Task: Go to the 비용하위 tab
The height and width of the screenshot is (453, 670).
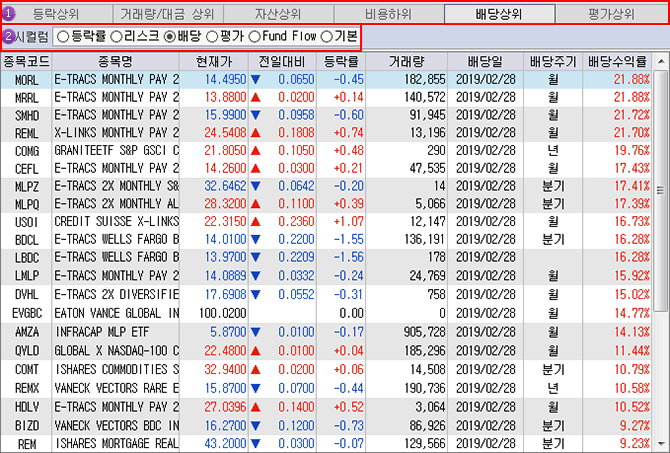Action: point(389,14)
